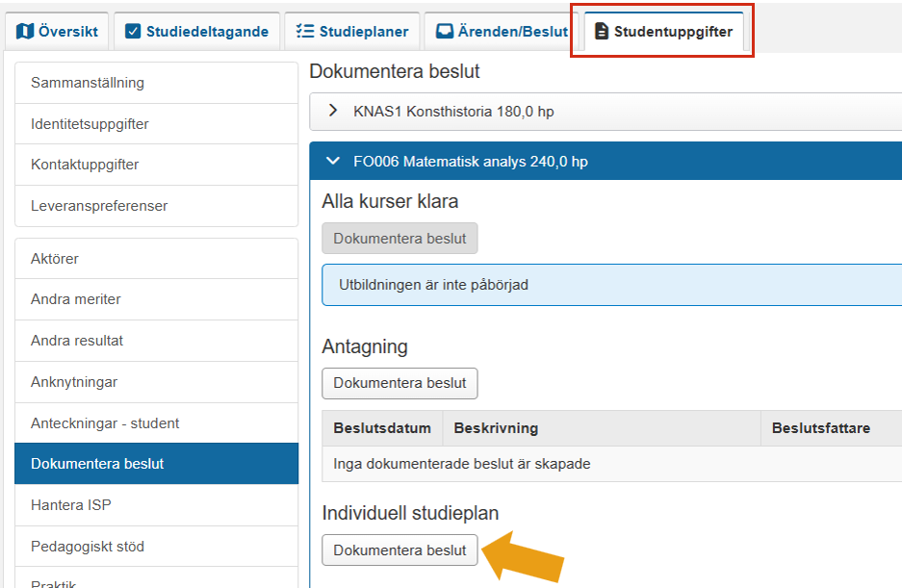Go to Ärenden/Beslut tab

click(503, 31)
